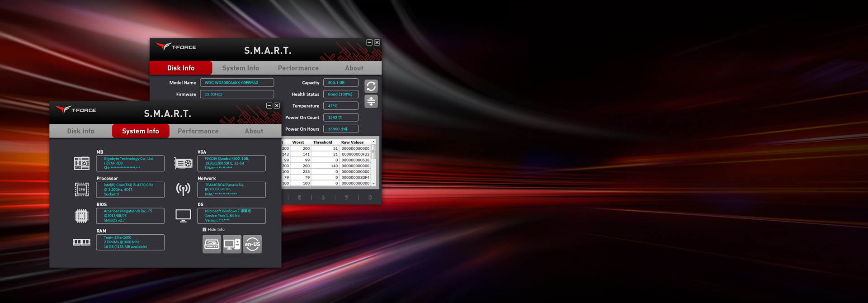
Task: Click Network info box TEAMGROUP\mavis.liu
Action: (x=231, y=189)
